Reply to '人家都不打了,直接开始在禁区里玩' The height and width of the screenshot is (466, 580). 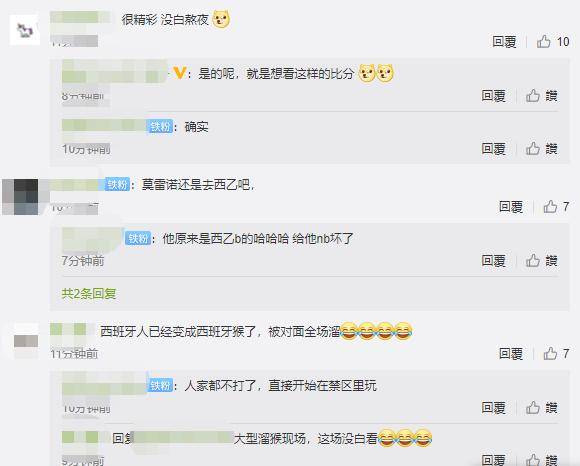[493, 408]
